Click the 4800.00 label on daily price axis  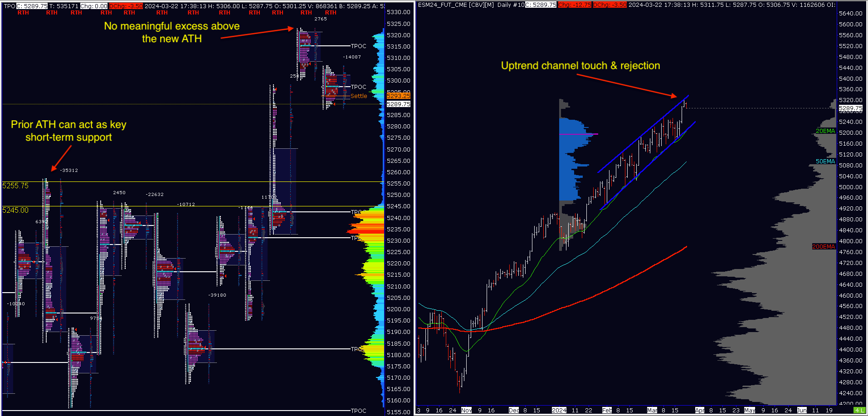(x=851, y=241)
